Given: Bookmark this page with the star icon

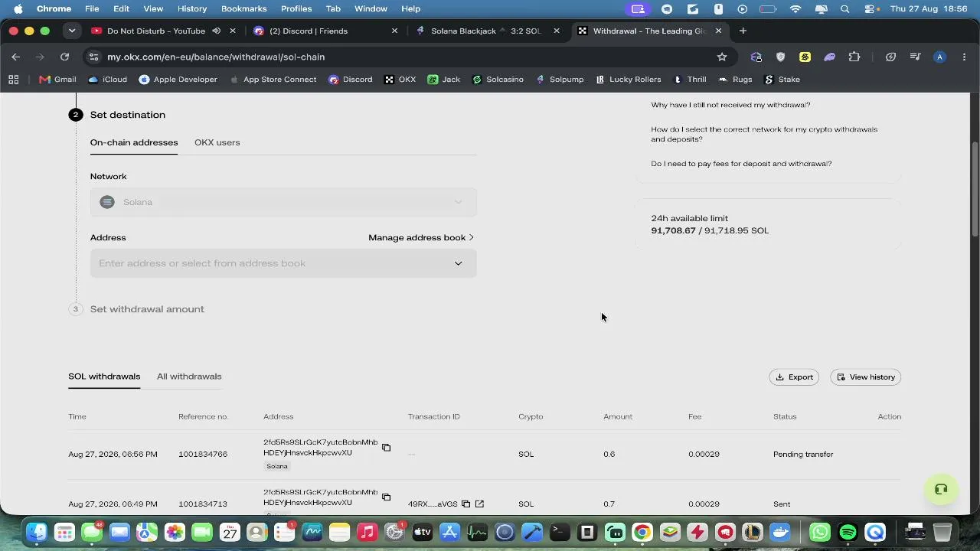Looking at the screenshot, I should click(x=721, y=57).
